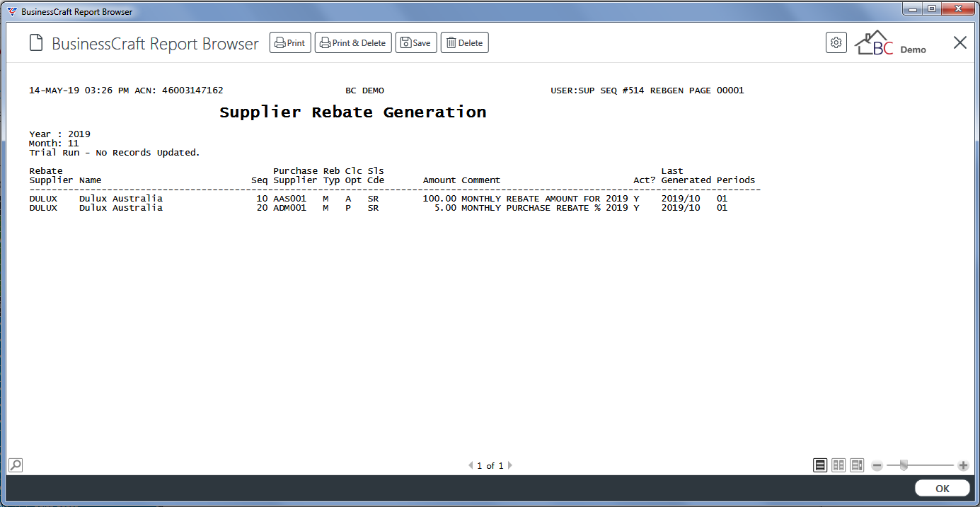This screenshot has width=980, height=507.
Task: Click the zoom slider handle
Action: click(x=903, y=465)
